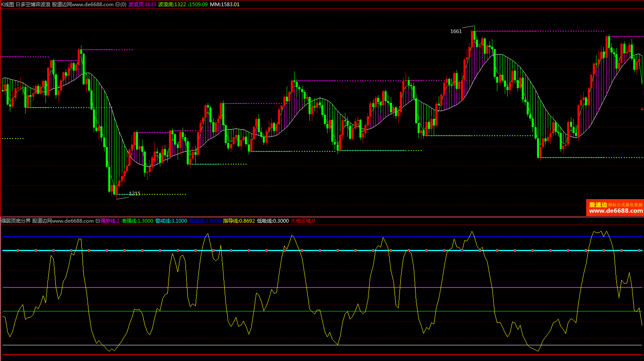Select the magenta 强势线:2 legend entry
Screen dimensions: 644x361
point(110,221)
